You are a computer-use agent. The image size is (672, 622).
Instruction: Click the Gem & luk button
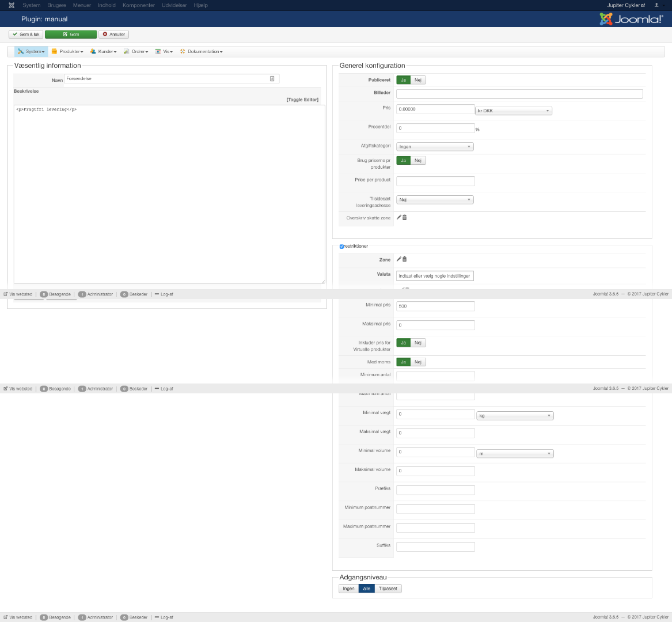(26, 35)
